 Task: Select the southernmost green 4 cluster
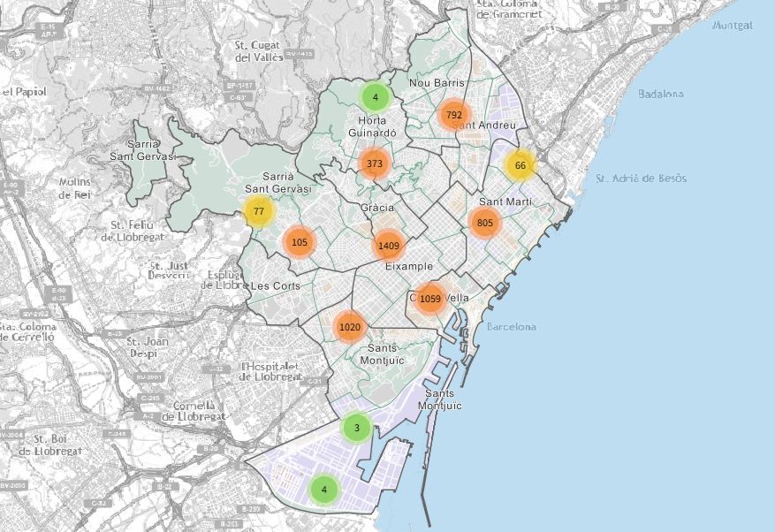[324, 490]
